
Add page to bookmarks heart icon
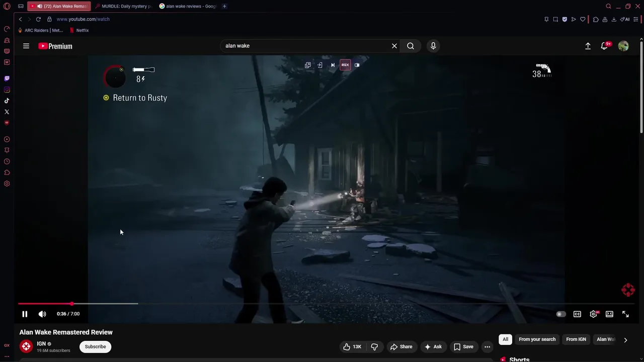tap(583, 19)
